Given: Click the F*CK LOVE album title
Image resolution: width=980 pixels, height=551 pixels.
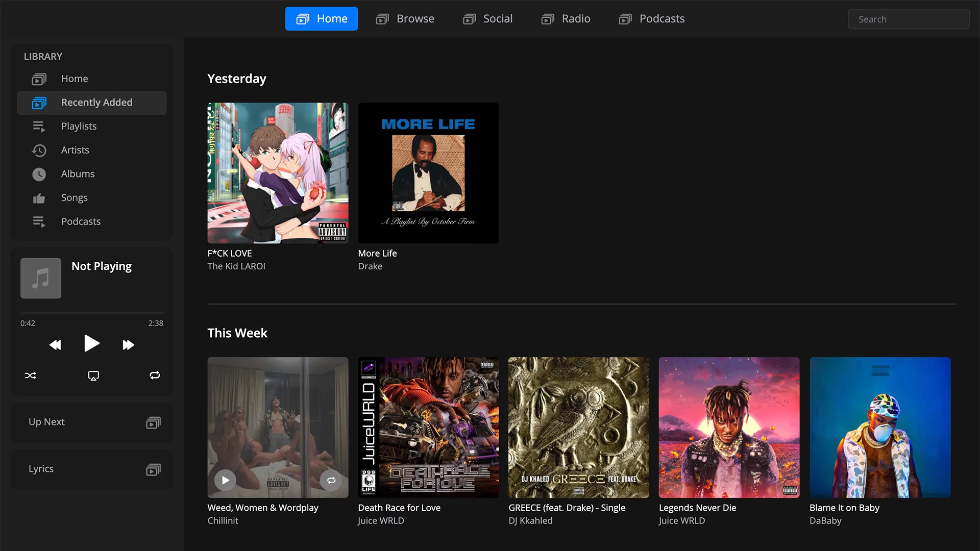Looking at the screenshot, I should pyautogui.click(x=230, y=254).
